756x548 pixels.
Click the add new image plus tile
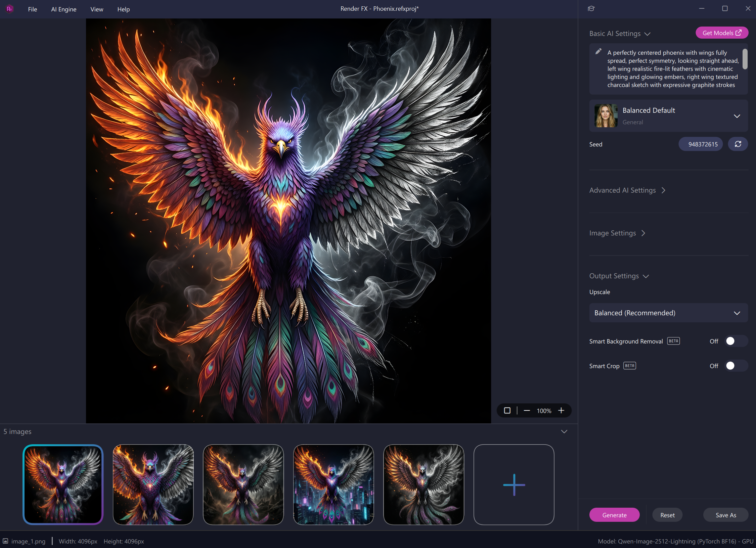(514, 484)
